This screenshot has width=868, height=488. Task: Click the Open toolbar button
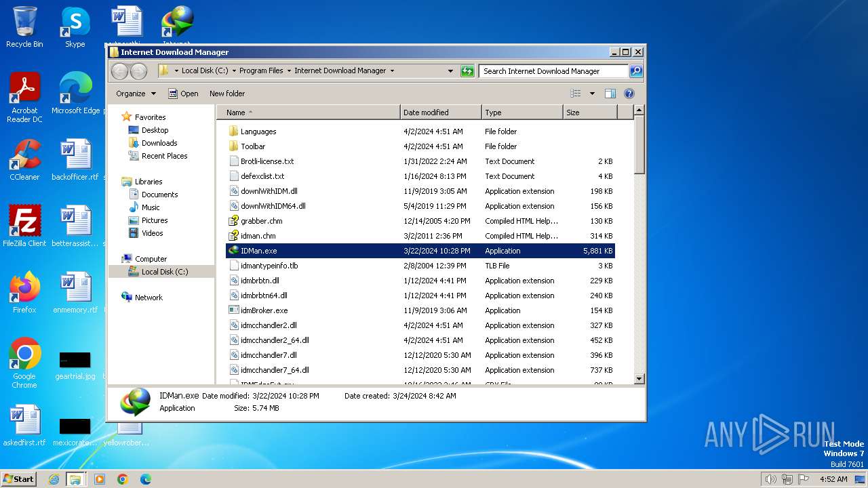click(x=183, y=94)
